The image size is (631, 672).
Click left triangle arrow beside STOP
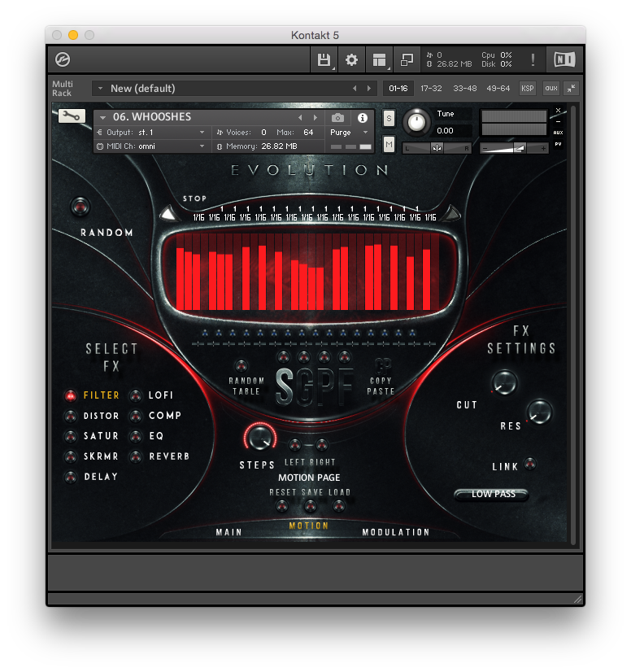click(x=169, y=213)
